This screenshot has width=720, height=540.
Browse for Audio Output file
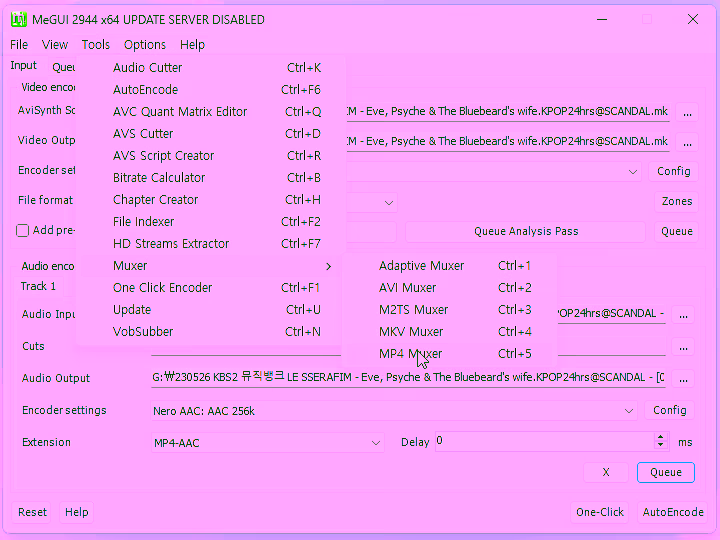(x=683, y=379)
